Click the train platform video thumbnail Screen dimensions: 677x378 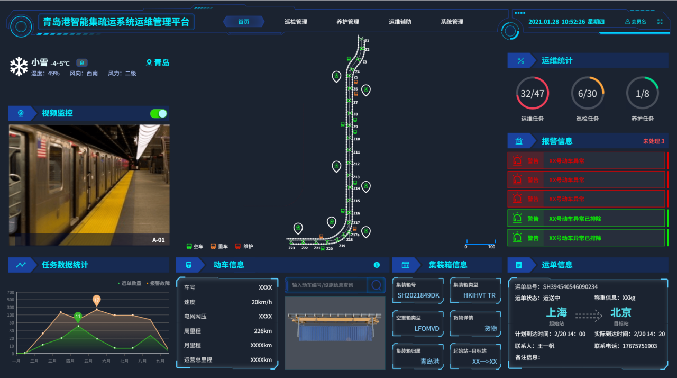click(x=89, y=185)
